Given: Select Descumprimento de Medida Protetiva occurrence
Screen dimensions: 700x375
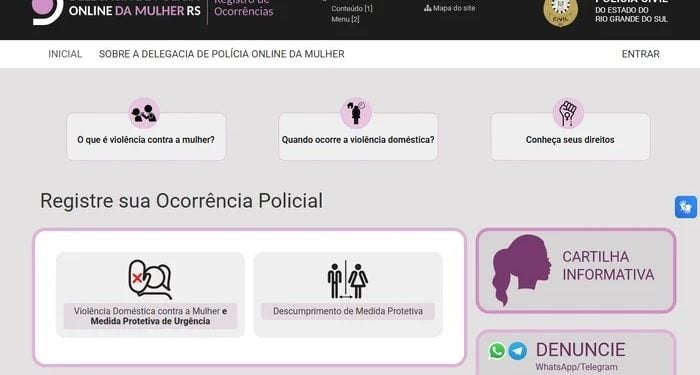Looking at the screenshot, I should (x=348, y=295).
